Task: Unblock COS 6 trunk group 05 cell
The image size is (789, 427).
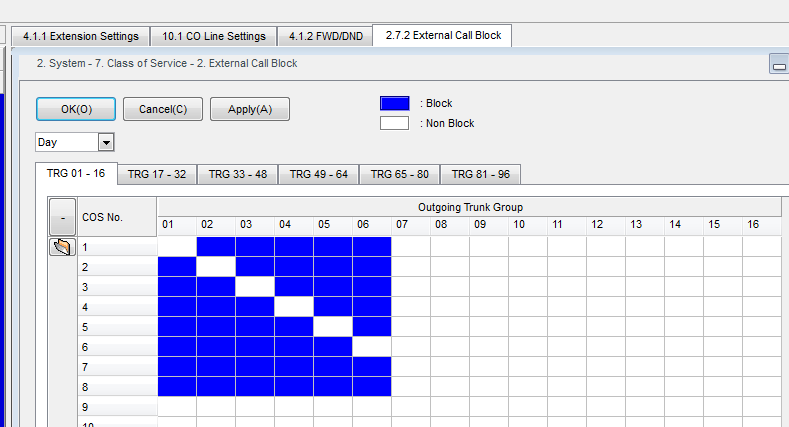Action: 333,347
